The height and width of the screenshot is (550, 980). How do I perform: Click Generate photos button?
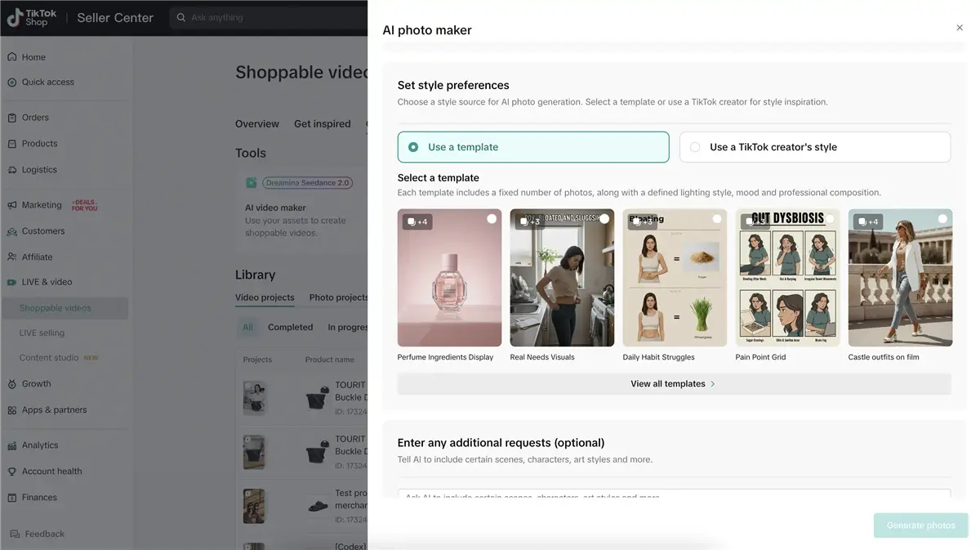(921, 525)
